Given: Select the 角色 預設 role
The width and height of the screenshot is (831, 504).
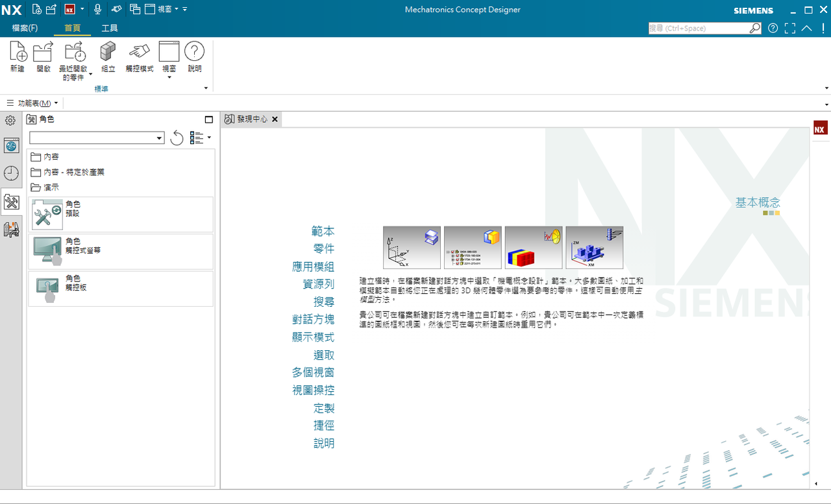Looking at the screenshot, I should (121, 214).
